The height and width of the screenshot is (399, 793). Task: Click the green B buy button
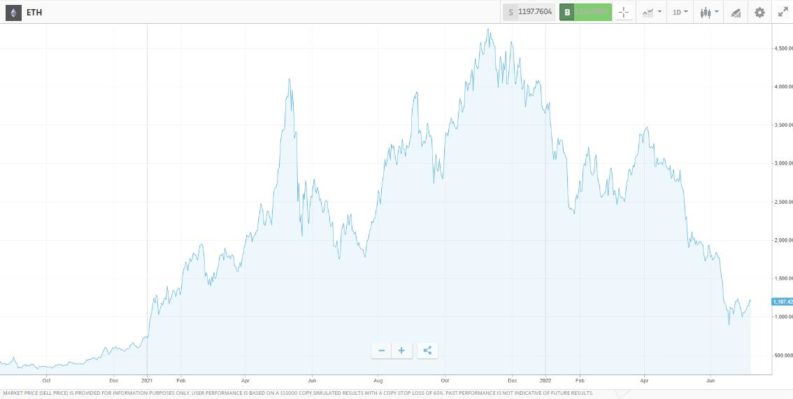click(585, 12)
